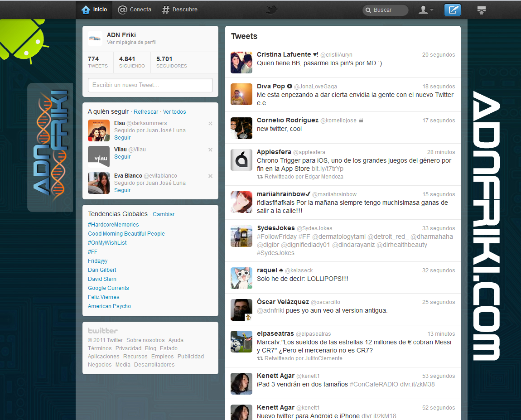Click the compose new Tweet button
This screenshot has width=521, height=420.
coord(453,10)
